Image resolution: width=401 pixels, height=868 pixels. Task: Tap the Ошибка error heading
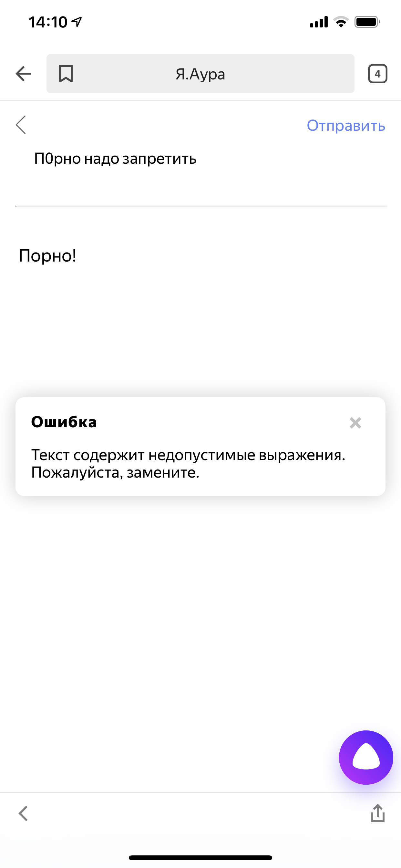click(64, 422)
